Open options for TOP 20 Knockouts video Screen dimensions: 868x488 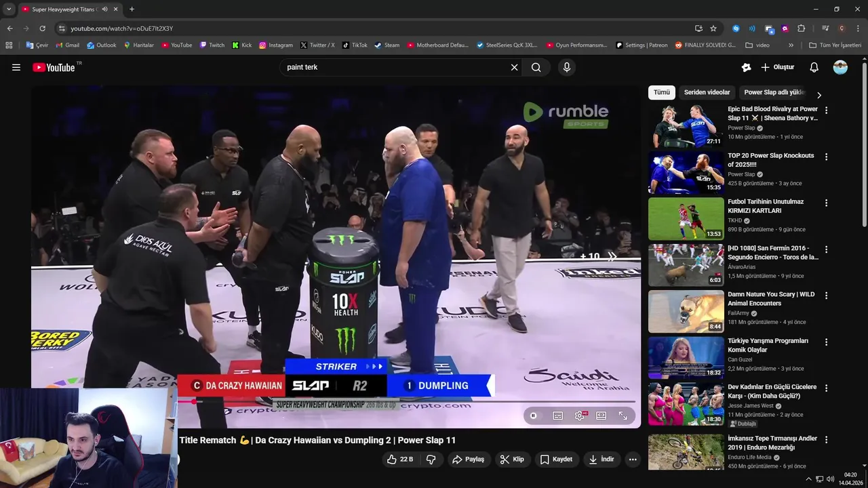(826, 157)
